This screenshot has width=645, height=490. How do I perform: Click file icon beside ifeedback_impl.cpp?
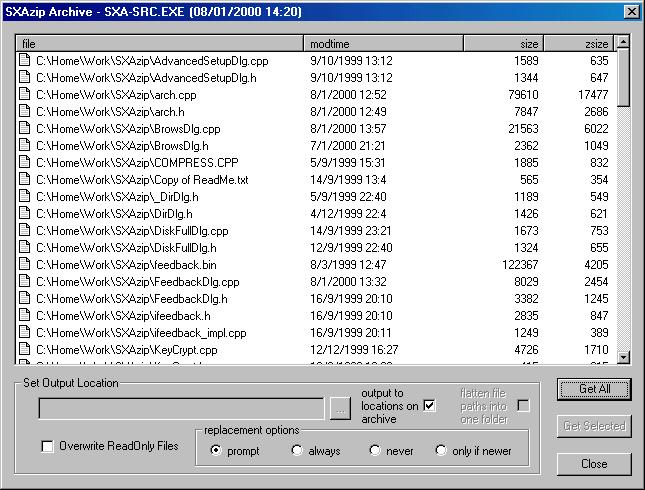click(25, 332)
